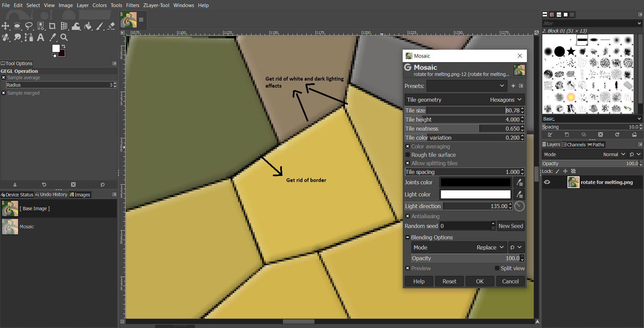Image resolution: width=644 pixels, height=328 pixels.
Task: Open the Blending Mode Replace dropdown
Action: coord(459,247)
